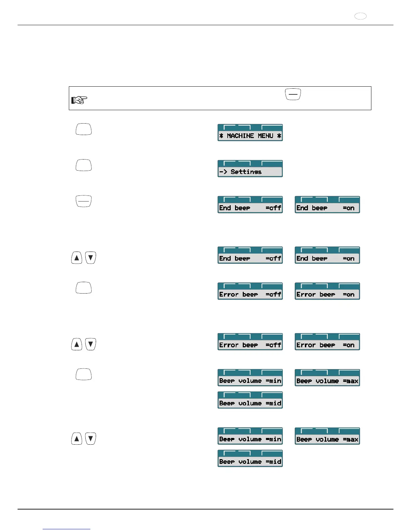Click End beep =on display beside minus key
411x532 pixels.
click(327, 205)
